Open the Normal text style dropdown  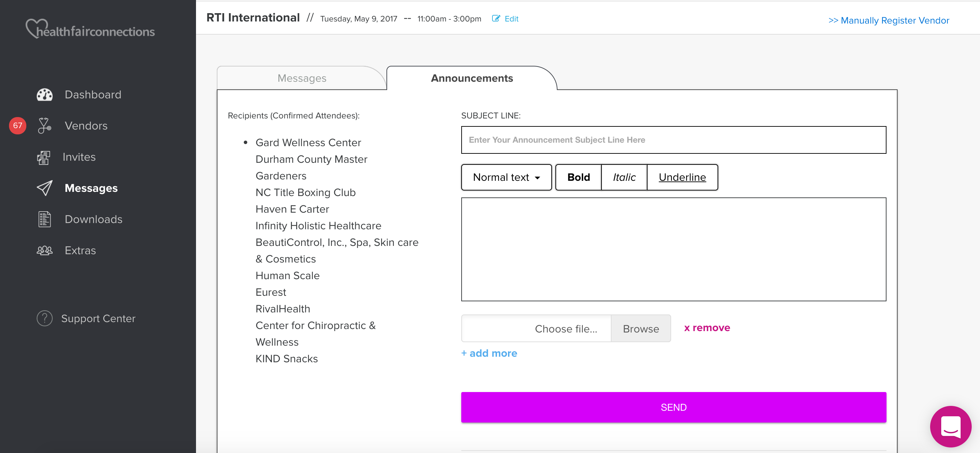click(506, 177)
